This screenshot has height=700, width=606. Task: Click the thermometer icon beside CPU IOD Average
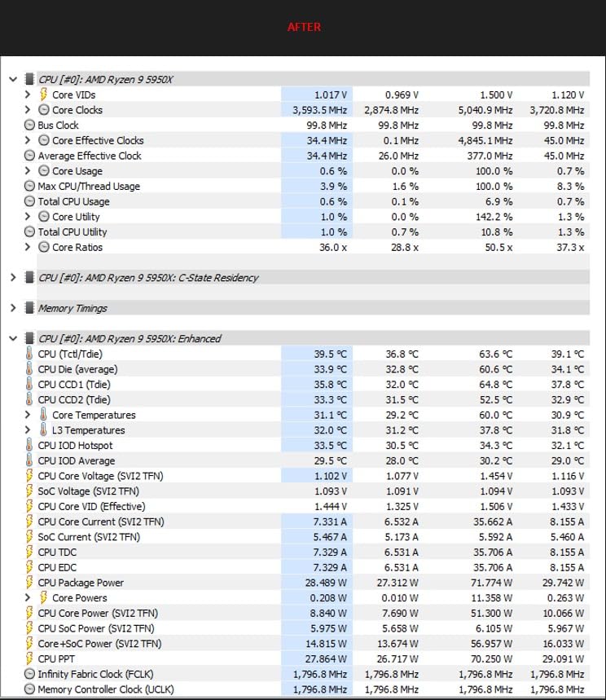(x=29, y=460)
